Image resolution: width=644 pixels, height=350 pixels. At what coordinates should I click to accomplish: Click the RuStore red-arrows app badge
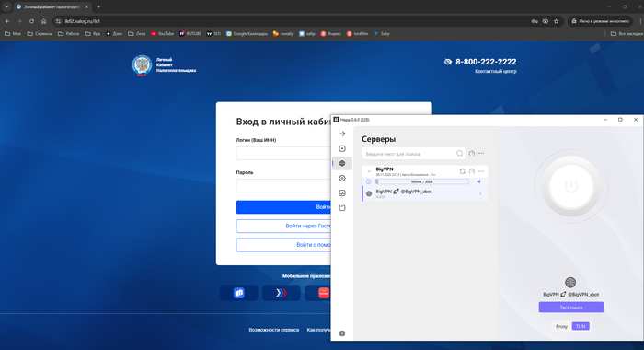point(282,293)
